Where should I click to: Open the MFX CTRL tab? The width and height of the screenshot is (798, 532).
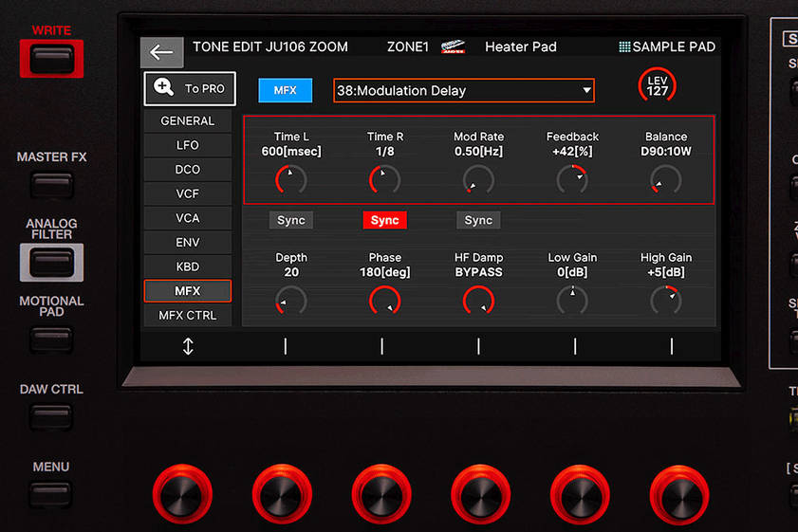[x=187, y=315]
